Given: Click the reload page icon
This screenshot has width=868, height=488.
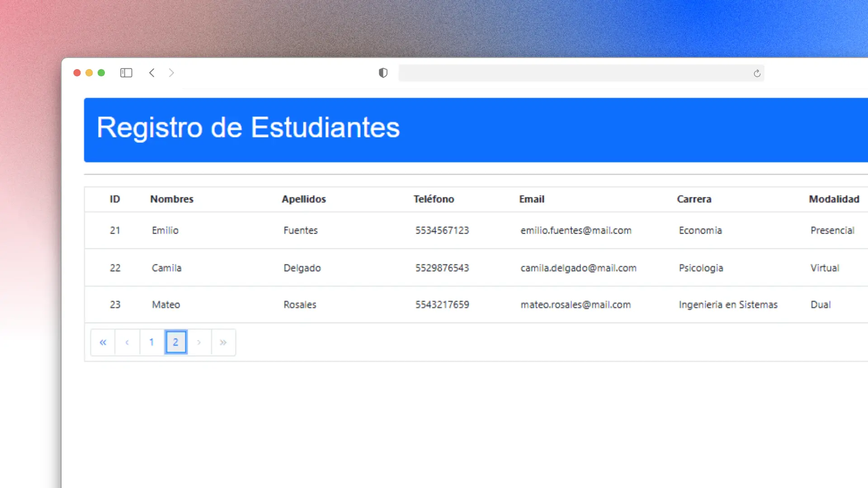Looking at the screenshot, I should [757, 73].
